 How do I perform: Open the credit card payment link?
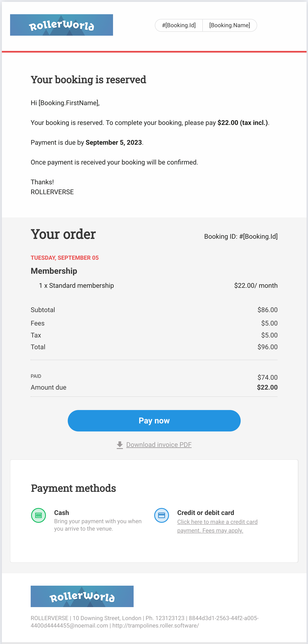(217, 526)
